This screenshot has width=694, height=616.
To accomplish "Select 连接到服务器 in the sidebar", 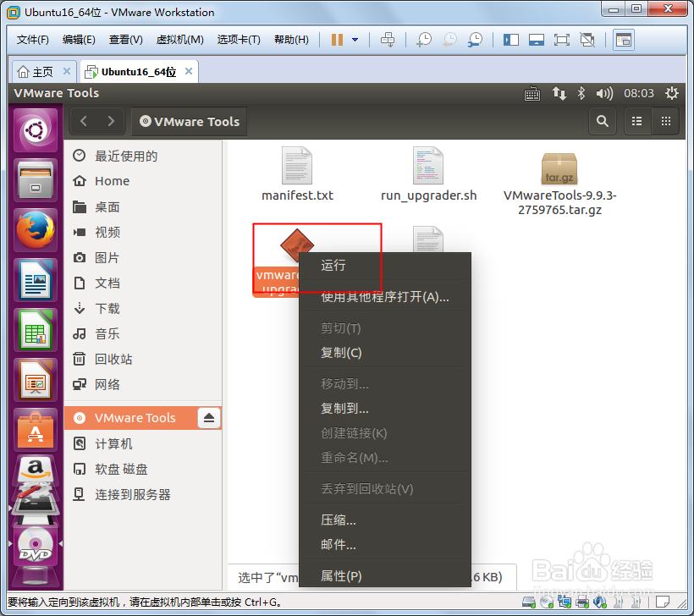I will (x=142, y=494).
